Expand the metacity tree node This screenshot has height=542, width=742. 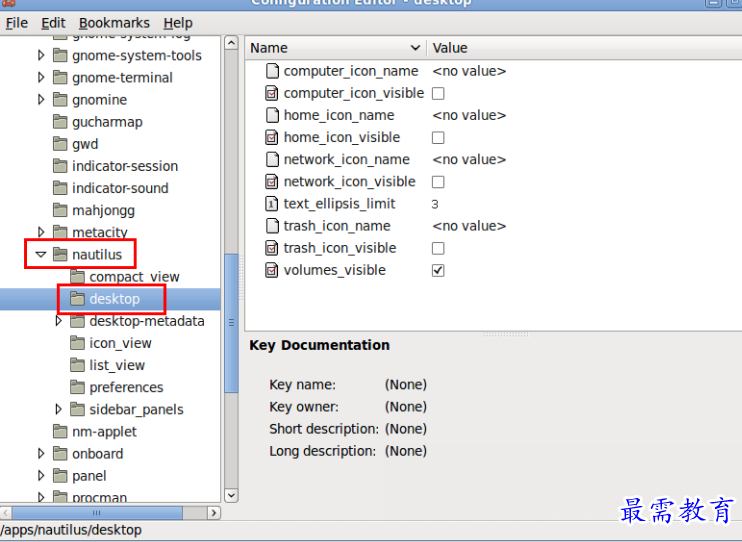pos(41,232)
